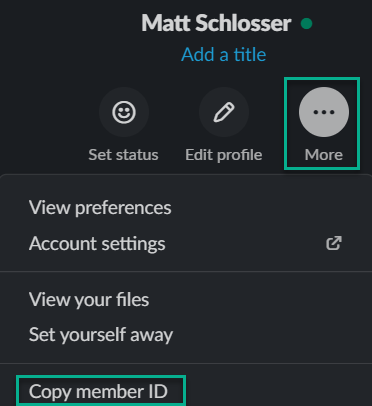The image size is (372, 406).
Task: Click the external link icon beside Account settings
Action: [x=334, y=243]
